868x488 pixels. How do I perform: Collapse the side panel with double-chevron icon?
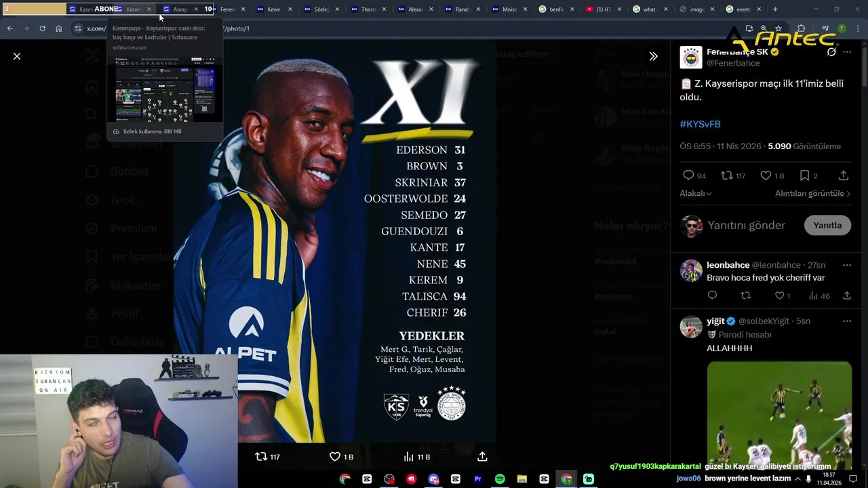(x=653, y=56)
